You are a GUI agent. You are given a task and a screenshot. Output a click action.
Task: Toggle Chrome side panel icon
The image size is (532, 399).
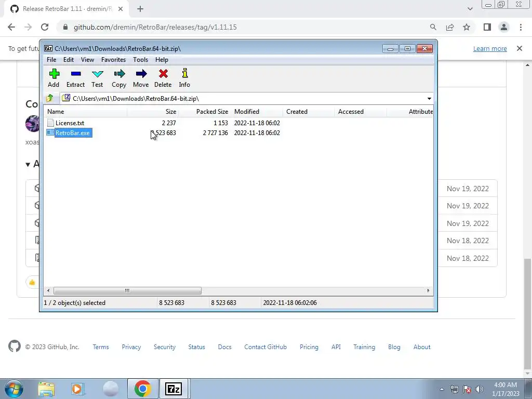point(487,27)
